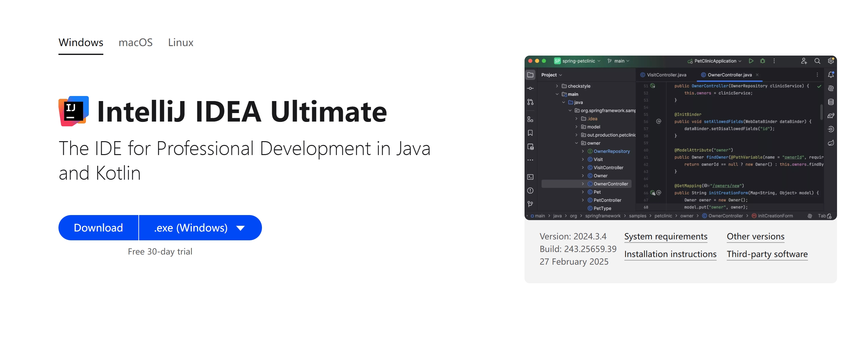Open the AI Assistant spiral icon in right sidebar
The width and height of the screenshot is (868, 342).
(x=831, y=88)
